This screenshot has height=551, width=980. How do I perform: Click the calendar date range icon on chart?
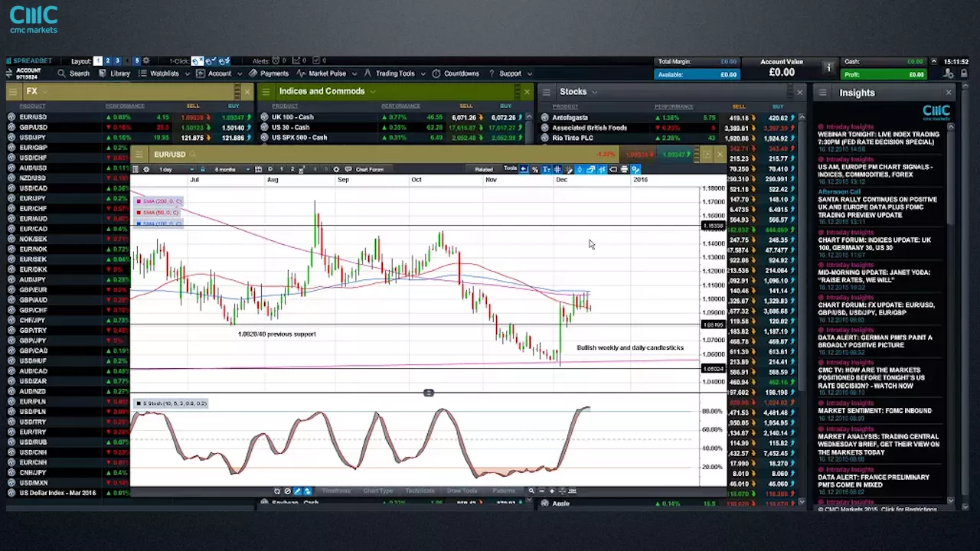[x=258, y=169]
